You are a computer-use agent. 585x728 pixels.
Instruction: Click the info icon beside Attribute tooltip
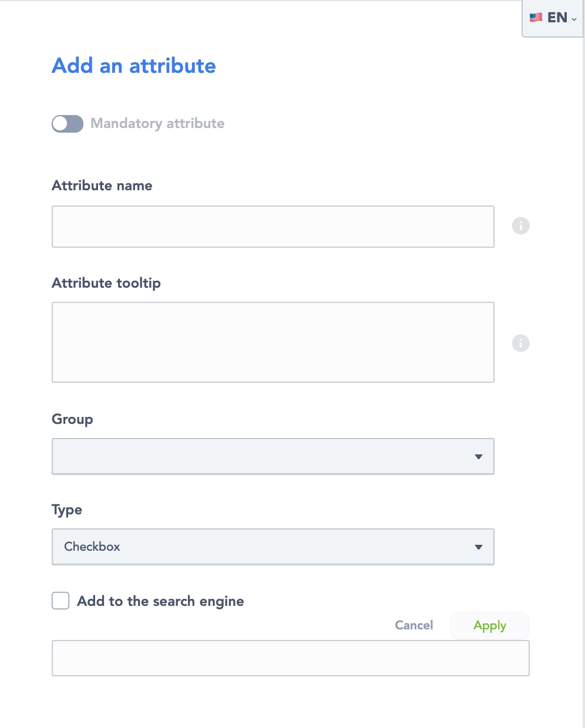point(520,343)
